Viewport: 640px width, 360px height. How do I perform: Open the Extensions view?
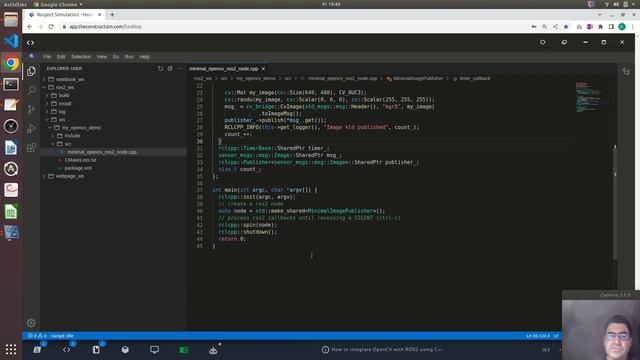click(31, 147)
